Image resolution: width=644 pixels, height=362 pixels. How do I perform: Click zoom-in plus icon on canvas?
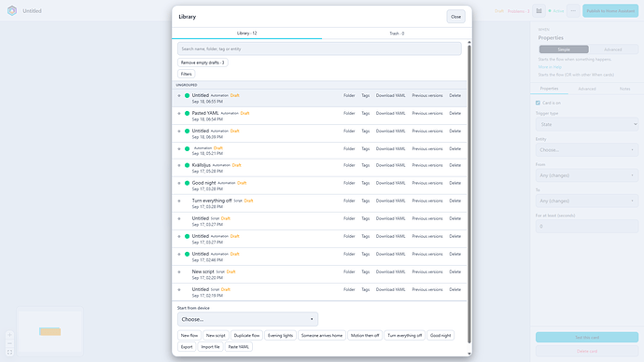(x=10, y=335)
